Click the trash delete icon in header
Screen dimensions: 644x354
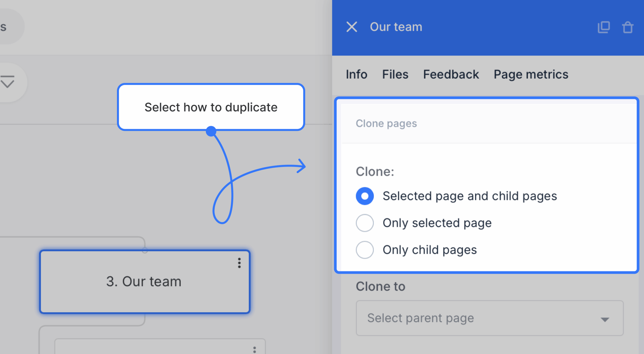pyautogui.click(x=628, y=27)
